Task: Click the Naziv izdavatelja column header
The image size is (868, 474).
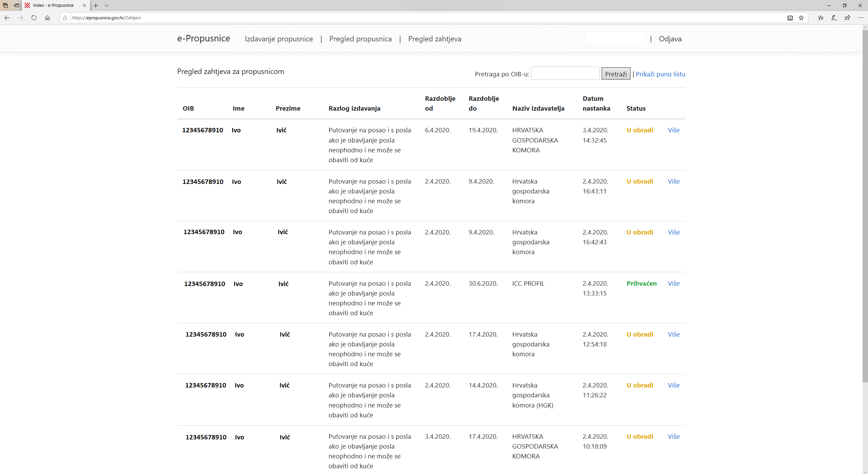Action: click(538, 109)
